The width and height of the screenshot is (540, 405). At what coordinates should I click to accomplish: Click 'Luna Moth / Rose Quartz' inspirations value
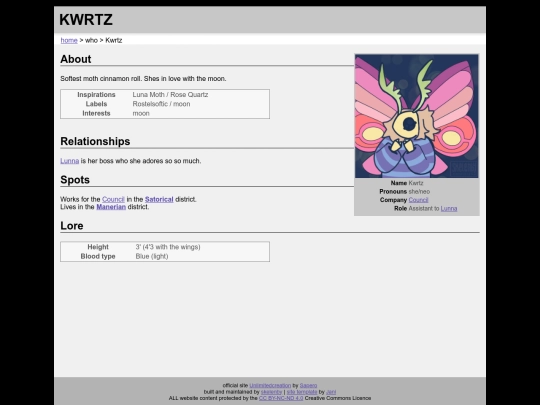(x=170, y=95)
